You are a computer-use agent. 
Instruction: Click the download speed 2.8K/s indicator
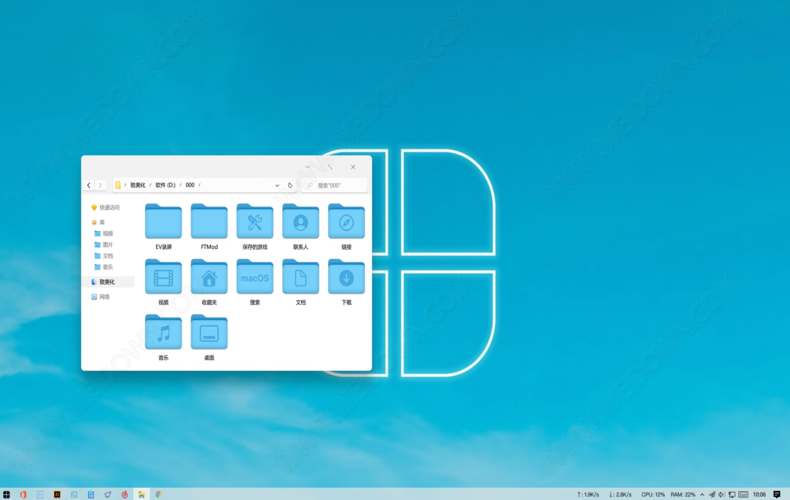[x=620, y=494]
